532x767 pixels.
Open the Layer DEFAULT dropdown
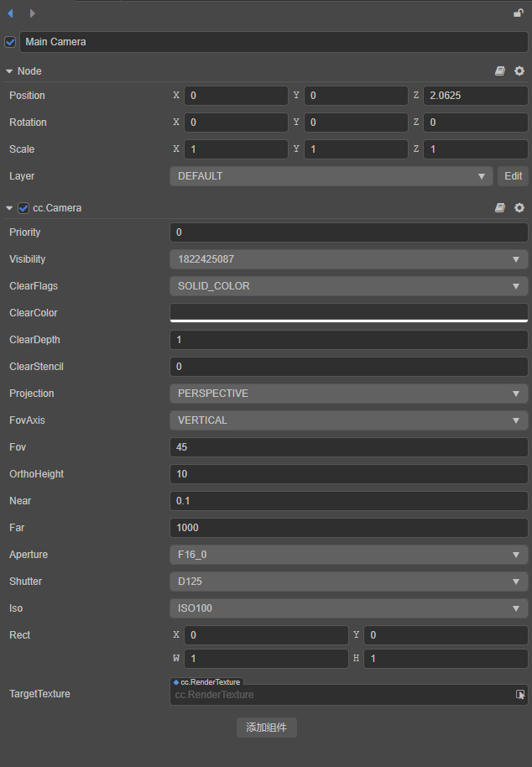(x=331, y=176)
